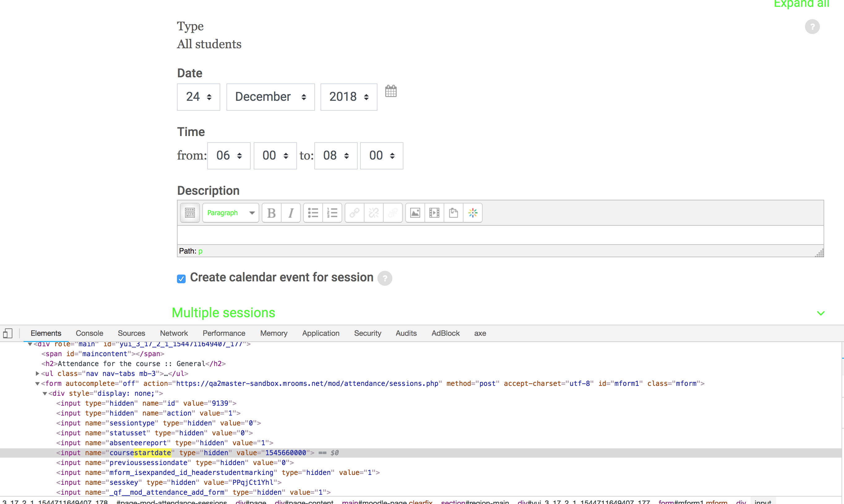The width and height of the screenshot is (844, 504).
Task: Show additional editor toolbar buttons
Action: point(189,213)
